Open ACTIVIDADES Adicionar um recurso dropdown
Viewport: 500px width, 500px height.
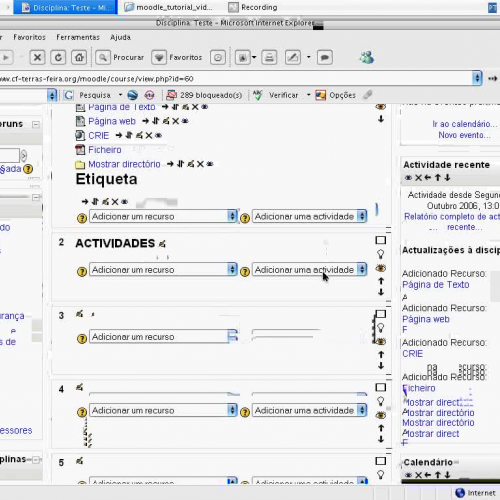point(163,269)
